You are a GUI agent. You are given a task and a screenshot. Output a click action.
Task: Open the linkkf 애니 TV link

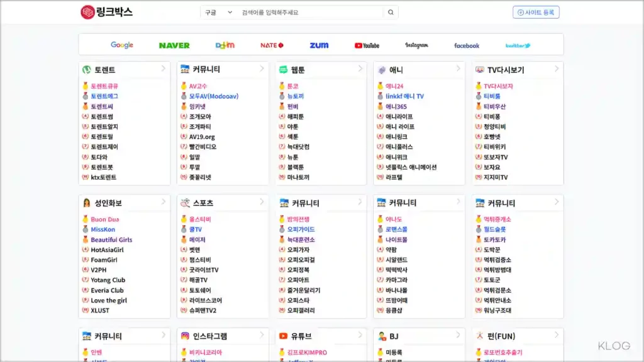pos(404,96)
